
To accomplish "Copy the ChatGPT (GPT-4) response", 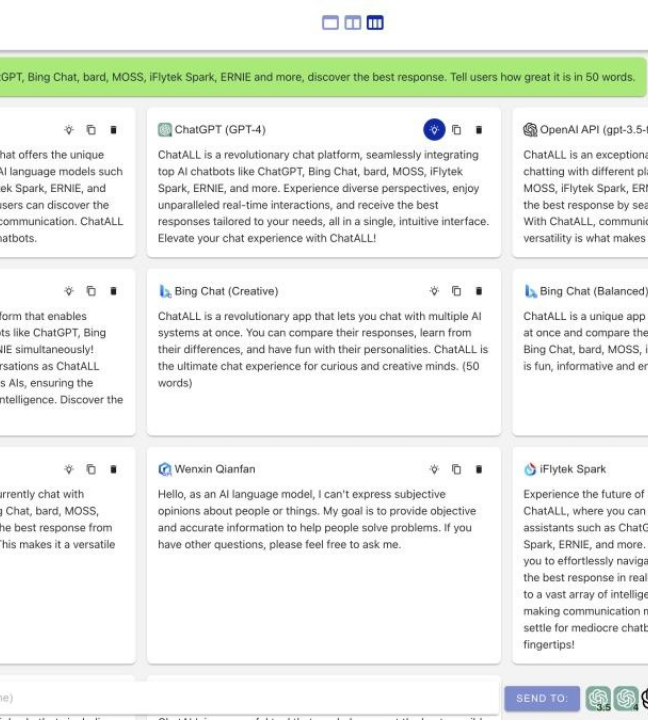I will [x=456, y=130].
